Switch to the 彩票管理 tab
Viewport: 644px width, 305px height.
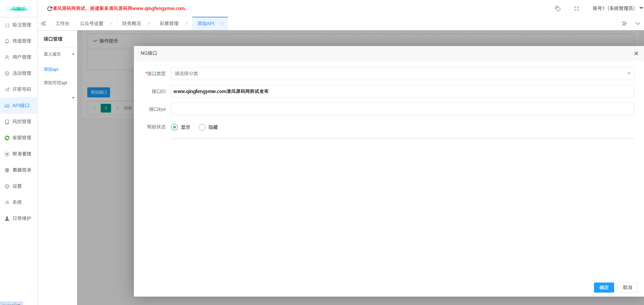169,24
